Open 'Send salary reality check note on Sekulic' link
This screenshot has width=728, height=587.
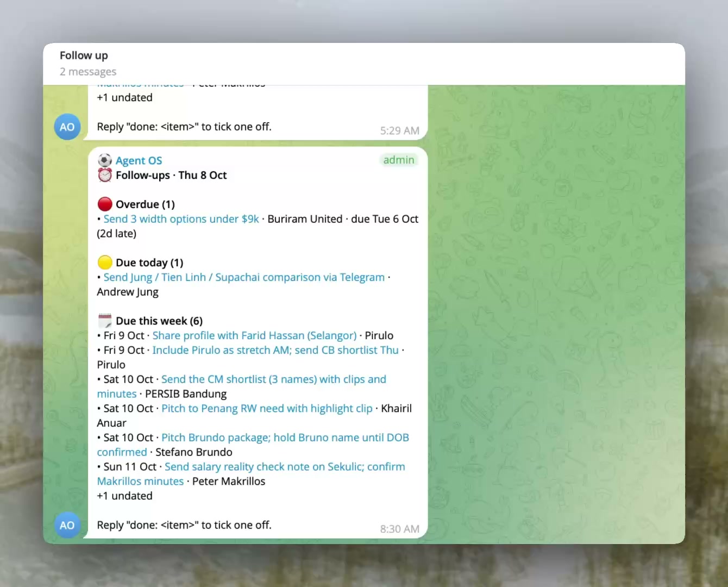[251, 474]
